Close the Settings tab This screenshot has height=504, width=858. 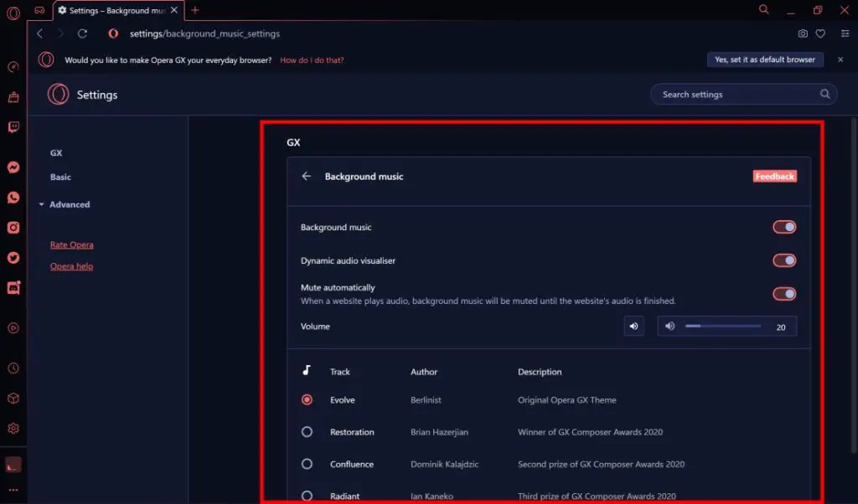pos(174,10)
